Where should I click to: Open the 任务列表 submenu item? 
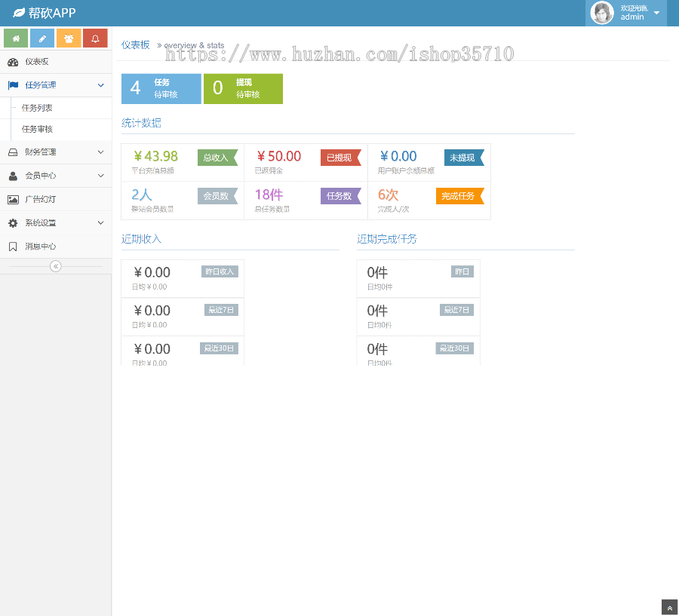pos(37,108)
